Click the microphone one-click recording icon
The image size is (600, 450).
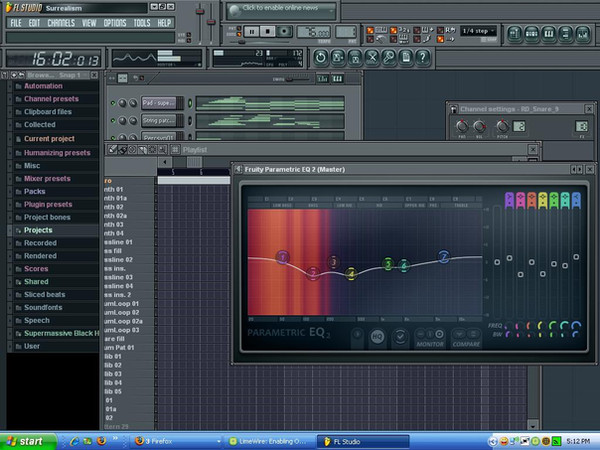tap(389, 58)
